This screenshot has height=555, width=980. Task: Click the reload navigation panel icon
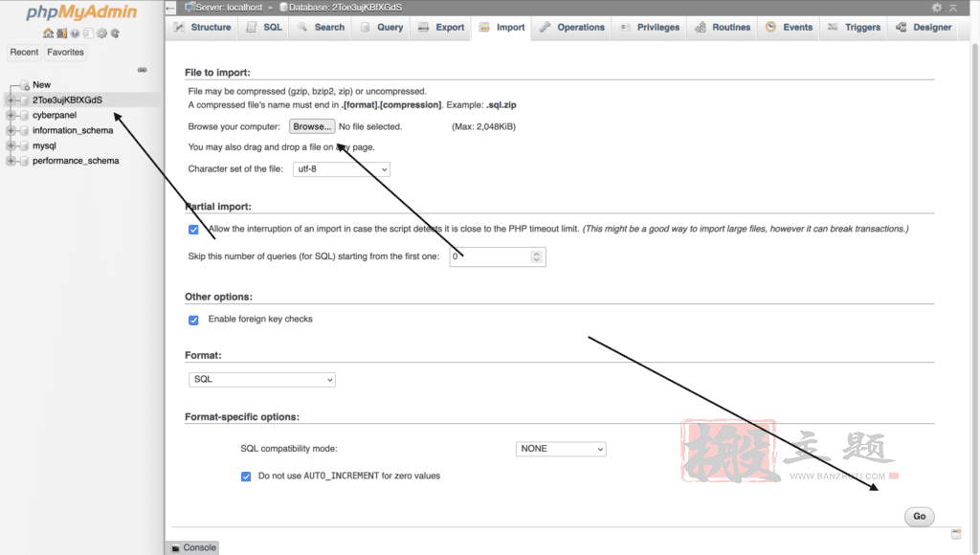pos(115,33)
